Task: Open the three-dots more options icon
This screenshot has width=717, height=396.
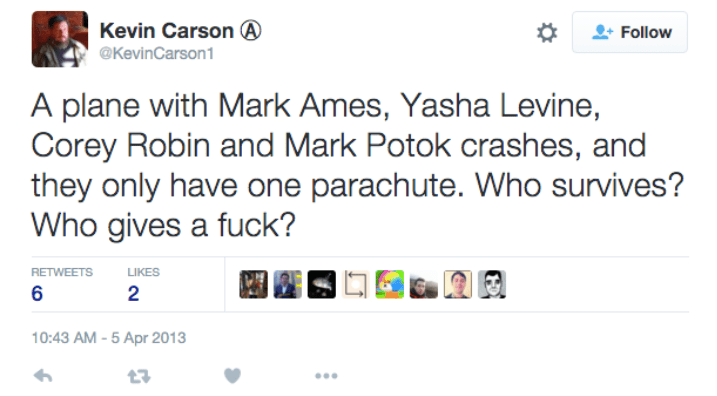Action: point(326,376)
